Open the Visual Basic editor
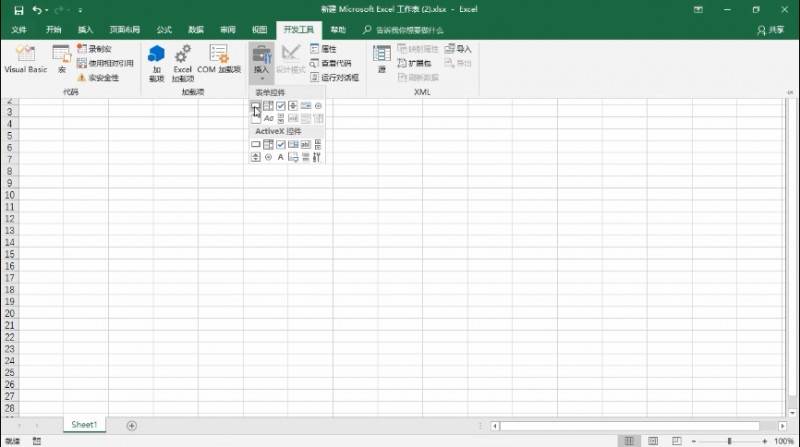This screenshot has height=447, width=800. pos(26,59)
